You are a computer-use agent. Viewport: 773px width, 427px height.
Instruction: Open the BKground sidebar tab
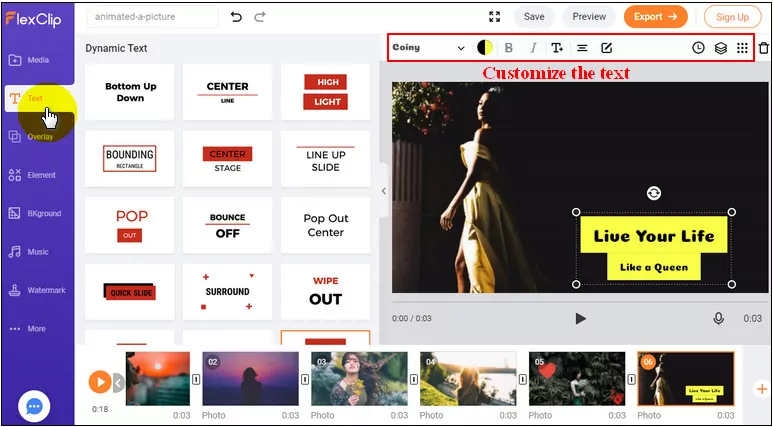tap(35, 214)
